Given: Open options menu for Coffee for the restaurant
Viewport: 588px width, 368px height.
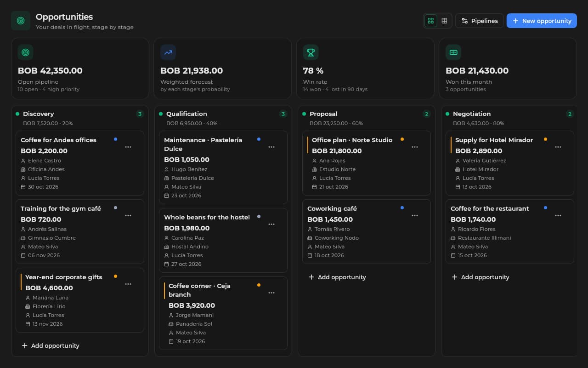Looking at the screenshot, I should click(558, 216).
